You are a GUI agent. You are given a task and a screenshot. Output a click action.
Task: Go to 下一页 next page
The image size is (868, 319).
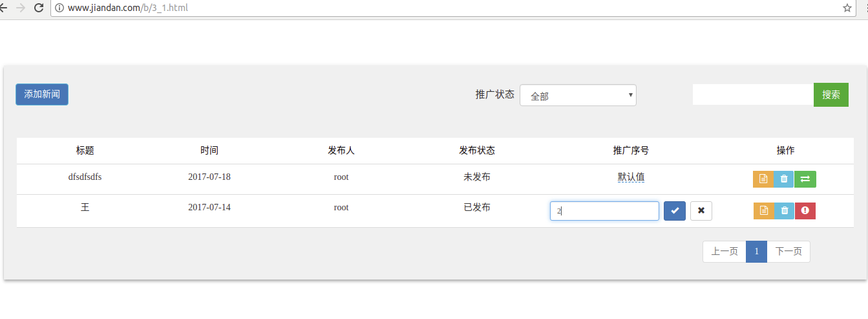point(789,252)
